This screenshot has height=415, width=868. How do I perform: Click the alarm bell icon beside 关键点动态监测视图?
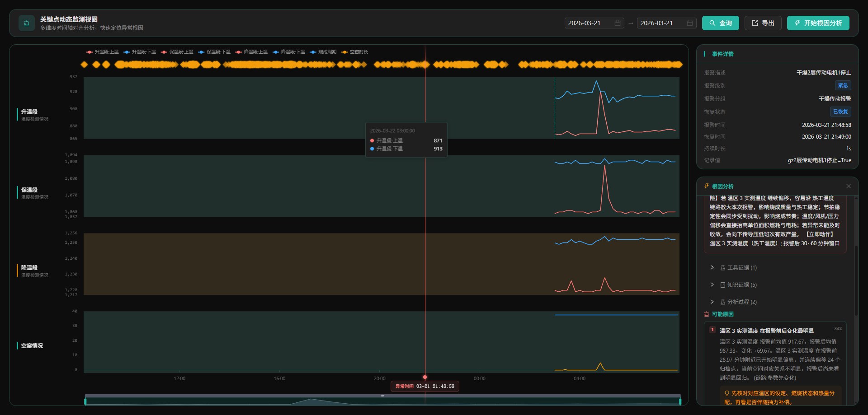pyautogui.click(x=27, y=23)
